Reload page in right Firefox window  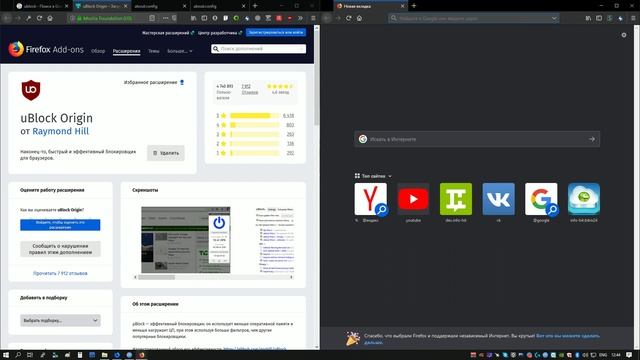[349, 18]
